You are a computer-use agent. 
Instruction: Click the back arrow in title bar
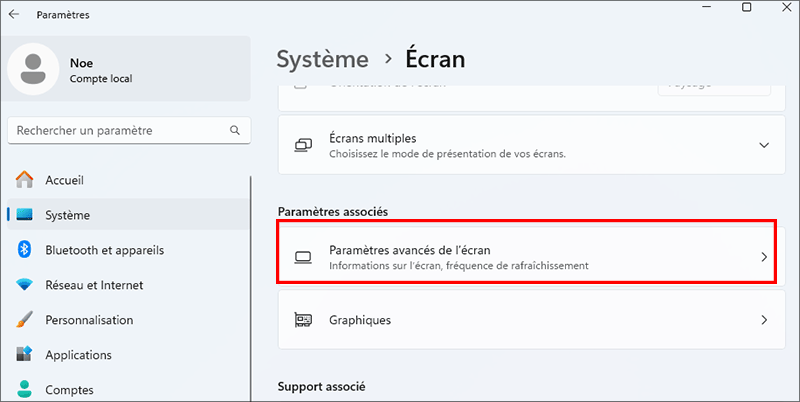(13, 15)
